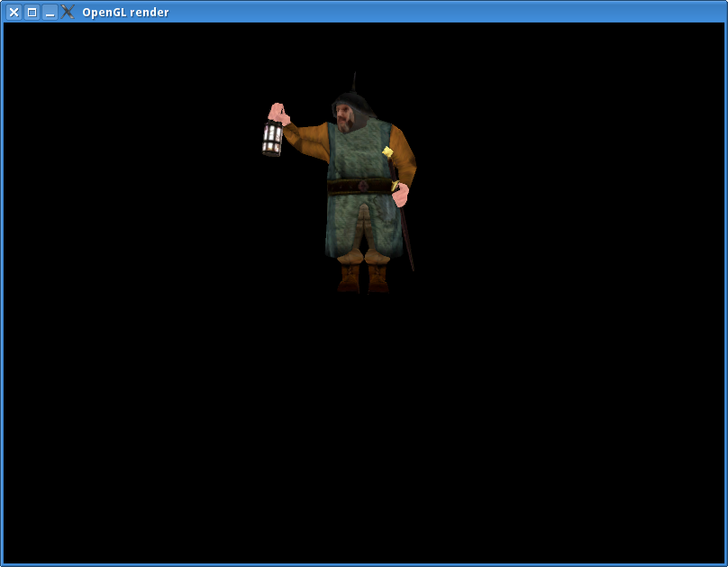Pick the dark helmet dome on the head

pyautogui.click(x=350, y=99)
